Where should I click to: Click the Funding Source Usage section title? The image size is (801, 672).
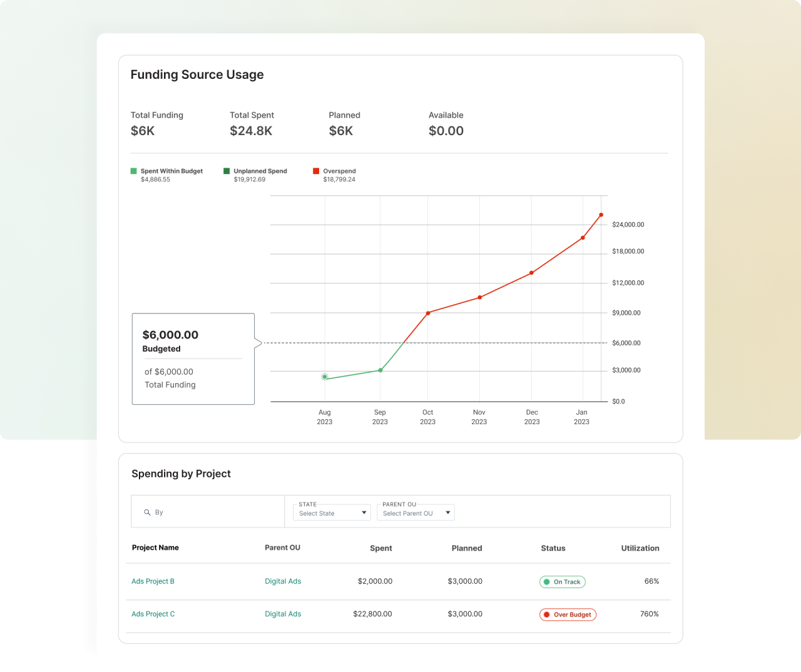(x=197, y=74)
